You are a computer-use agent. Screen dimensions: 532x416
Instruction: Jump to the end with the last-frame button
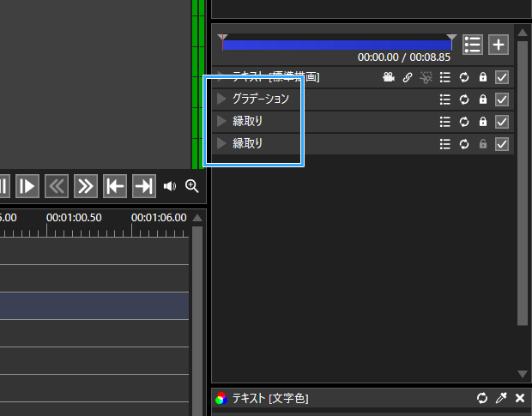tap(143, 186)
